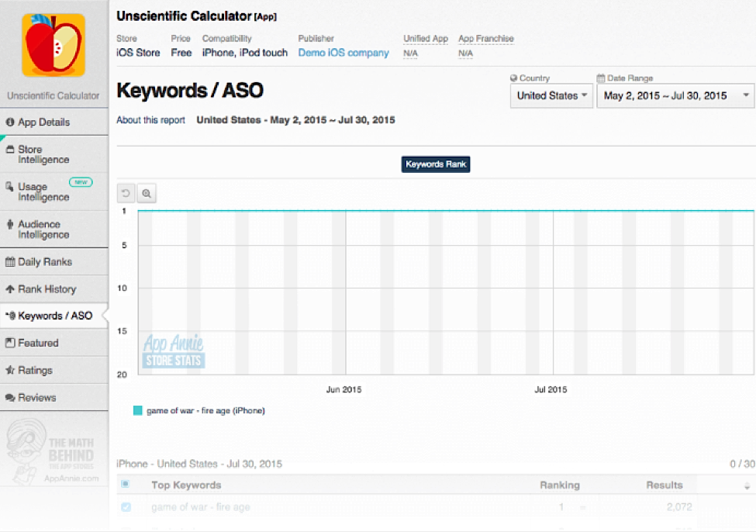Open Usage Intelligence section
The height and width of the screenshot is (532, 756).
point(54,192)
